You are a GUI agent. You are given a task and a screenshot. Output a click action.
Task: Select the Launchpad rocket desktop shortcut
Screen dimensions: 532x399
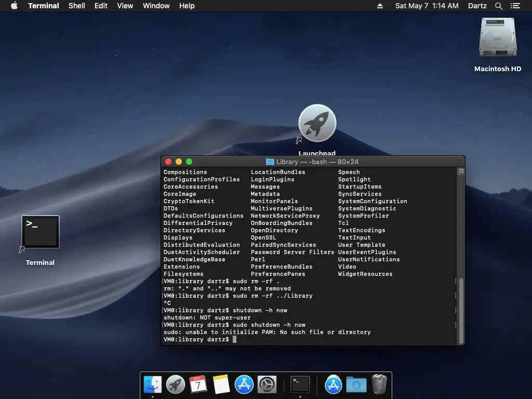click(x=317, y=123)
